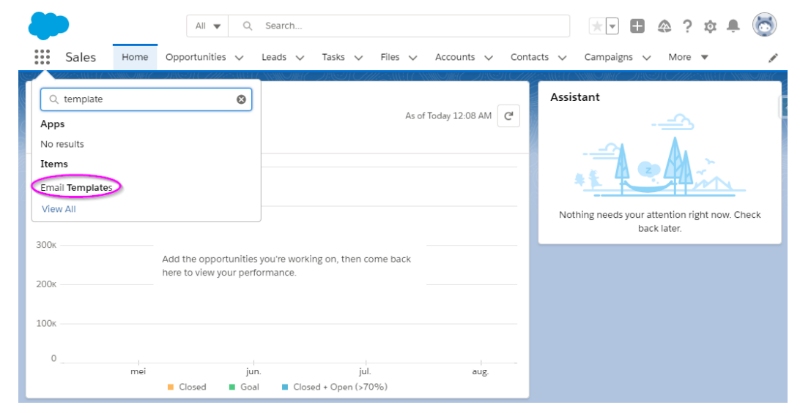The width and height of the screenshot is (800, 413).
Task: Open the search scope All dropdown
Action: point(208,26)
